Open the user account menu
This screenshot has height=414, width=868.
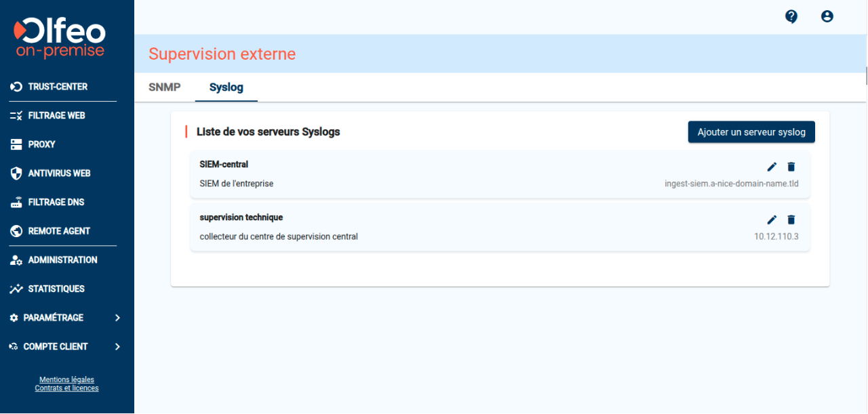(827, 16)
